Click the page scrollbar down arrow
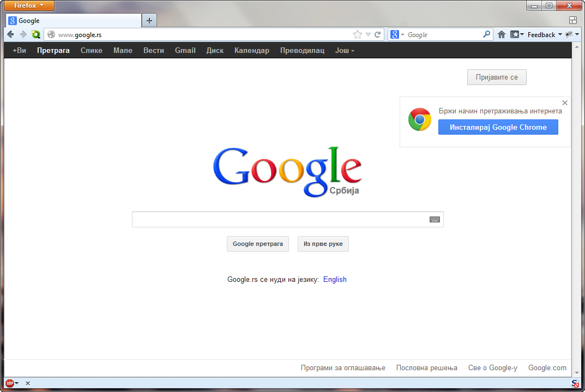585x392 pixels. (577, 372)
